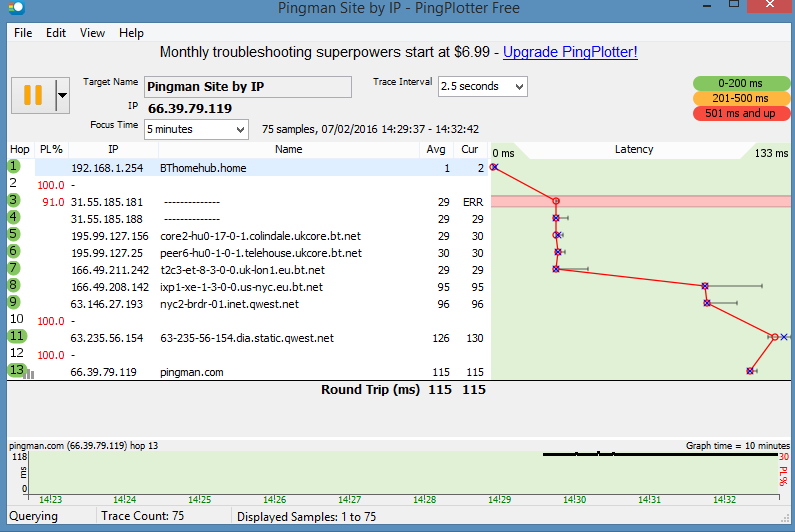
Task: Open the View menu
Action: (92, 33)
